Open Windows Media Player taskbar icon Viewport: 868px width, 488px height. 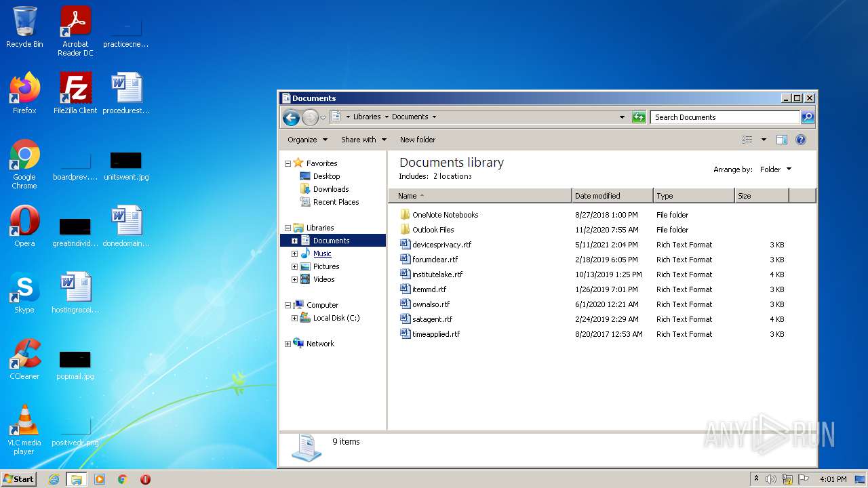coord(100,479)
